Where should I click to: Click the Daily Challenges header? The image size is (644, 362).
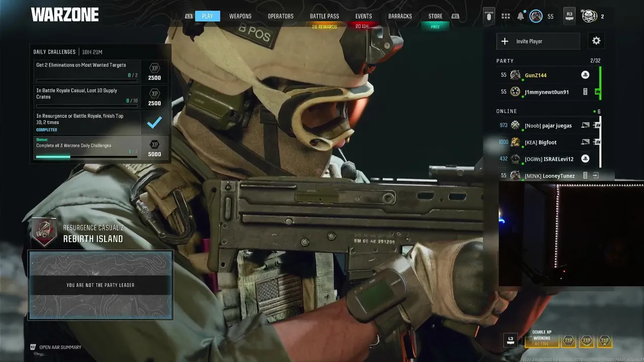[x=55, y=52]
